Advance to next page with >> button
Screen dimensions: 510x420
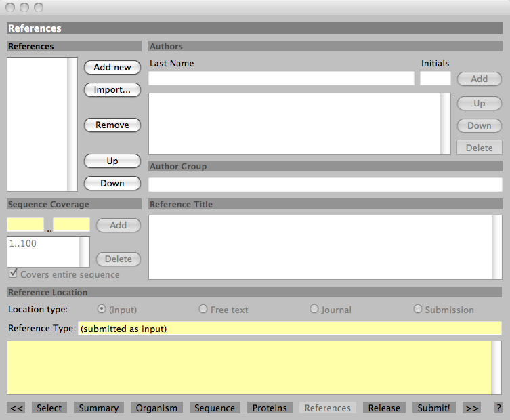point(472,408)
